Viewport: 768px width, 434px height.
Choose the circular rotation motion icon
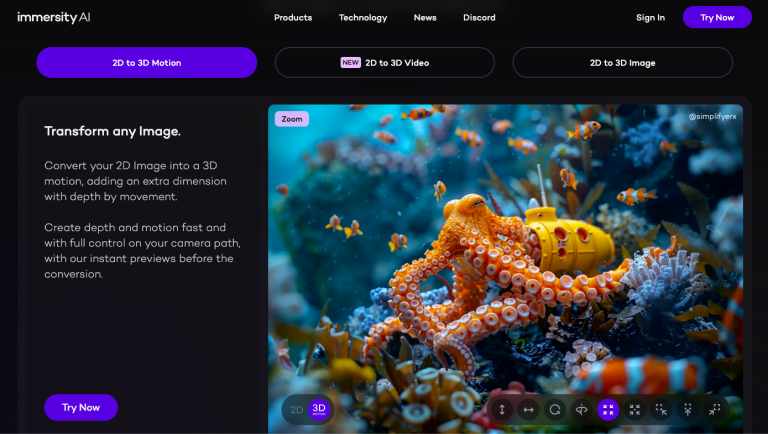555,410
